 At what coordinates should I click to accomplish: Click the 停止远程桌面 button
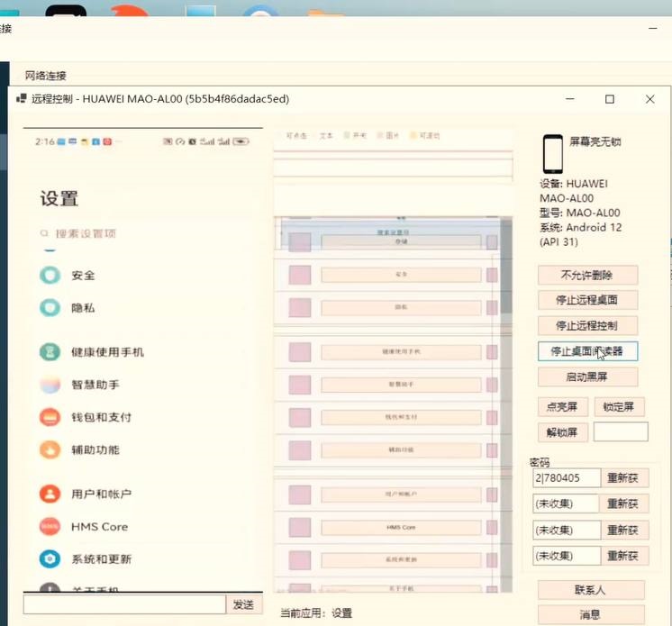[x=586, y=300]
